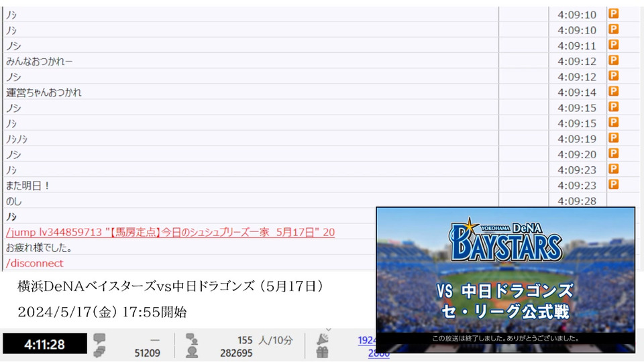The image size is (644, 362).
Task: Select the お疲れ様でした。 comment
Action: point(40,248)
